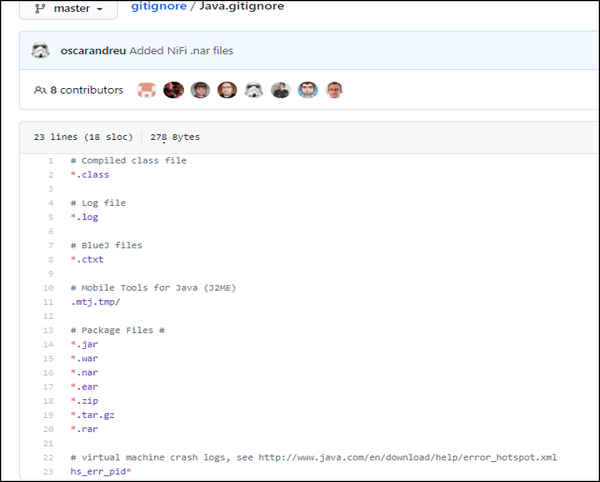Click the '# Package Files #' comment

[117, 331]
